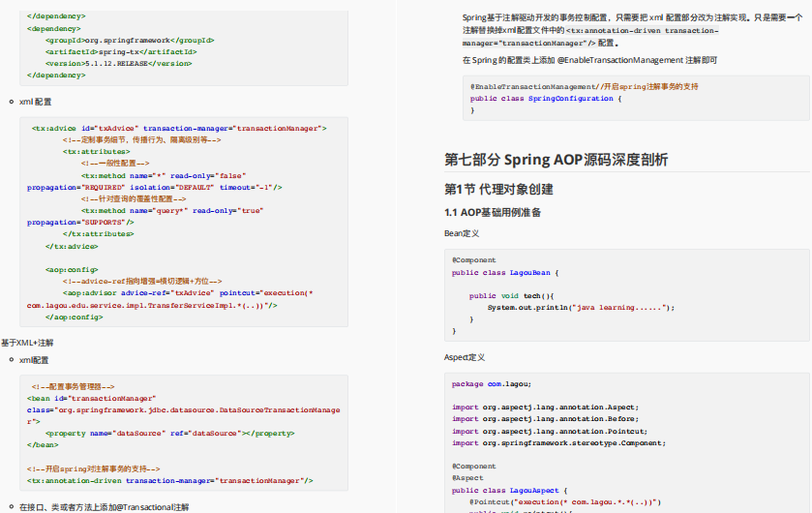Click the 'public class LagouBean {' line
Viewport: 812px width, 513px height.
click(x=505, y=272)
